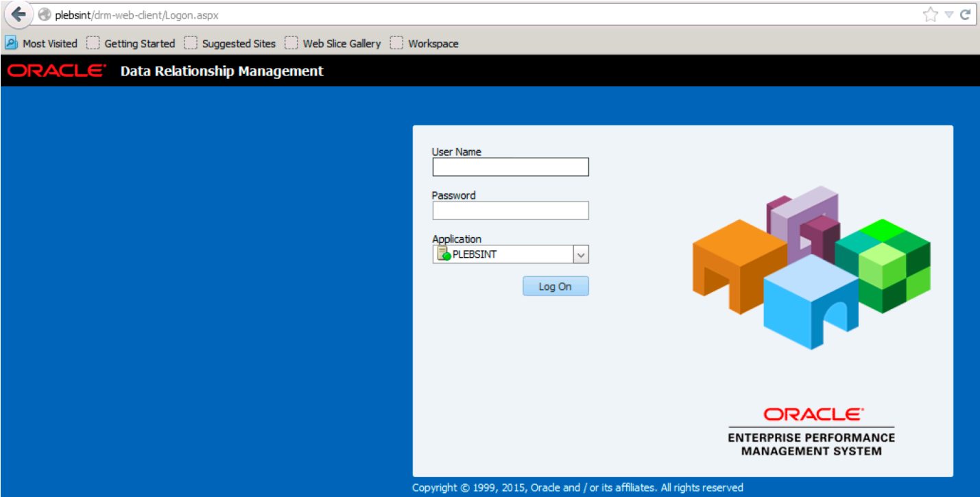
Task: Open the Web Slice Gallery bookmark
Action: [333, 43]
